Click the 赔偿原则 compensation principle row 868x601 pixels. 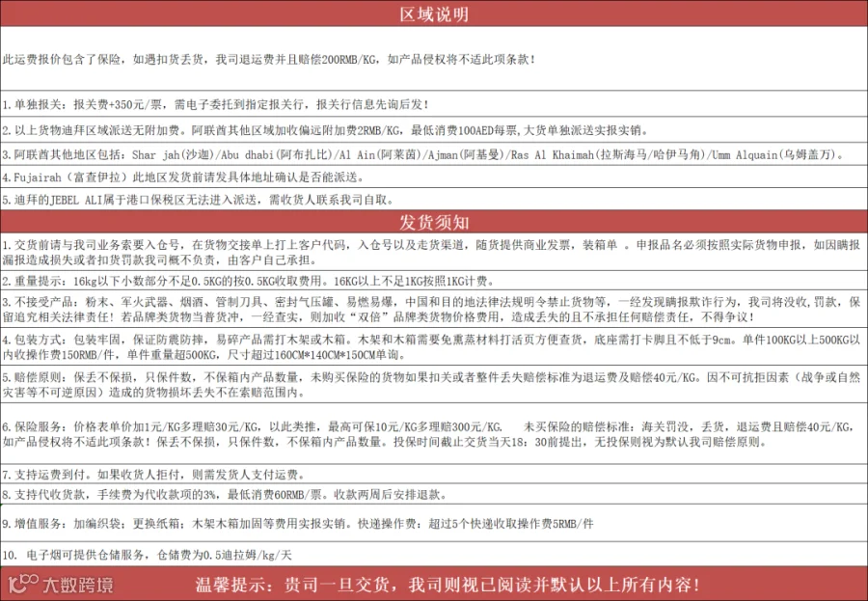pyautogui.click(x=434, y=384)
